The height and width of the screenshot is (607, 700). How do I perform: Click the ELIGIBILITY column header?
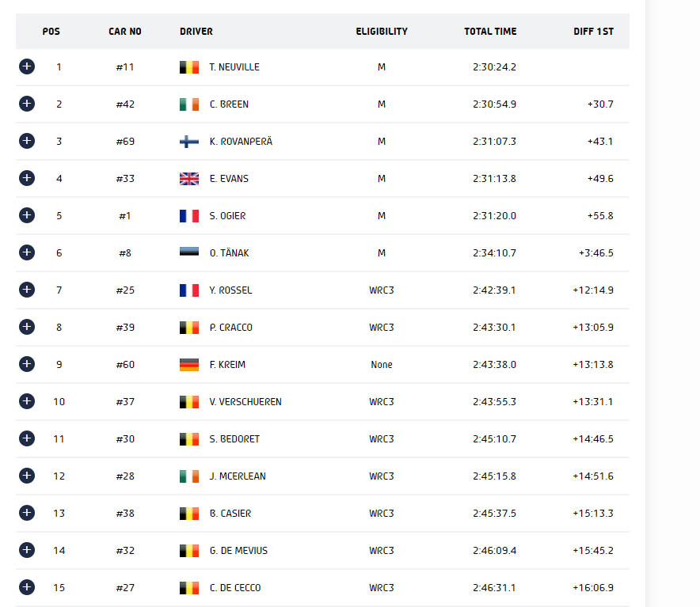tap(382, 31)
